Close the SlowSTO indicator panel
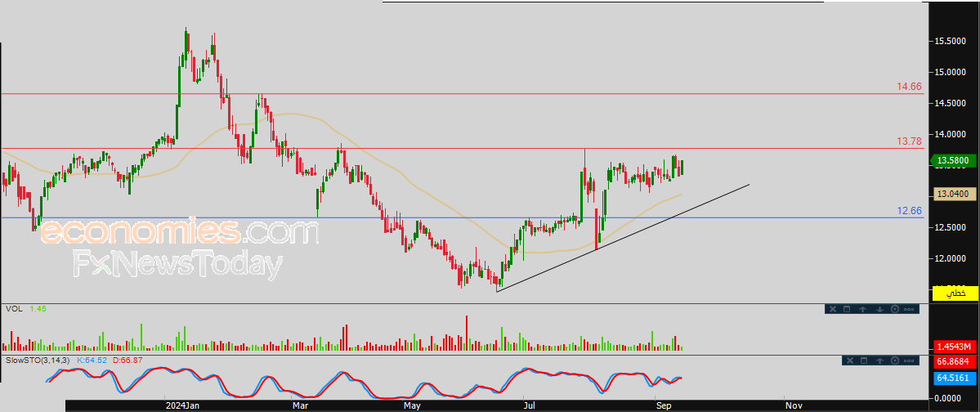Screen dimensions: 980x412 [849, 360]
